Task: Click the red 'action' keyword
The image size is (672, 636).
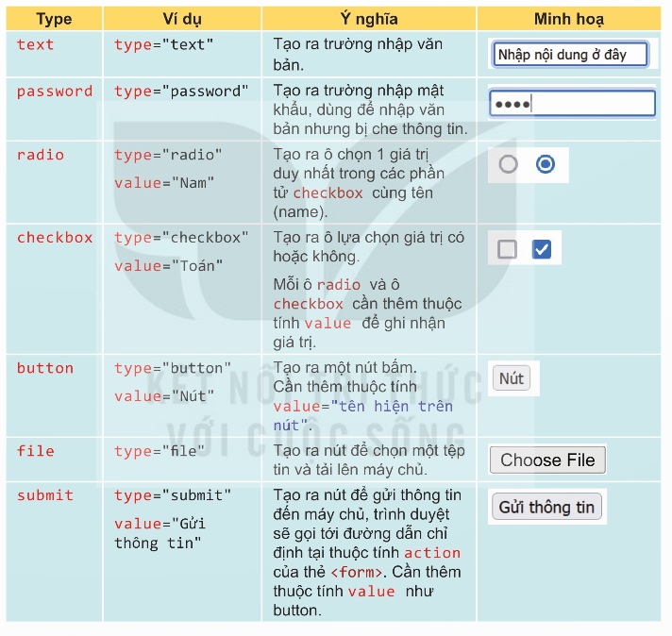Action: point(432,553)
